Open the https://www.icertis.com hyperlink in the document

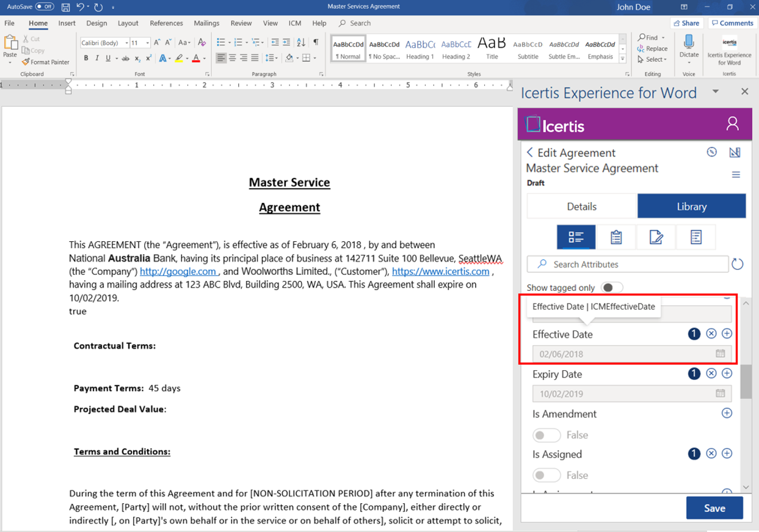coord(440,271)
